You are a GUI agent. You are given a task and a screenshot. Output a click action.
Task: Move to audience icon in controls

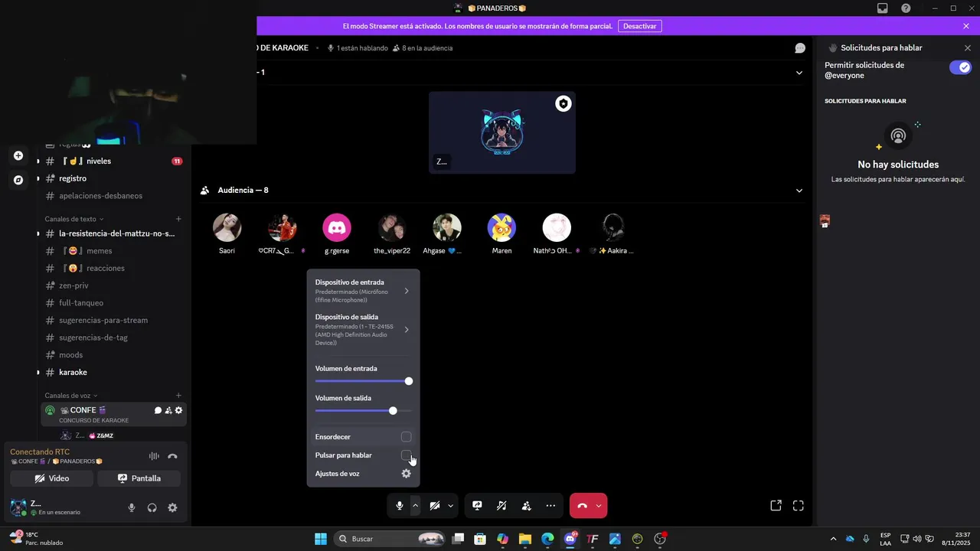(x=526, y=506)
